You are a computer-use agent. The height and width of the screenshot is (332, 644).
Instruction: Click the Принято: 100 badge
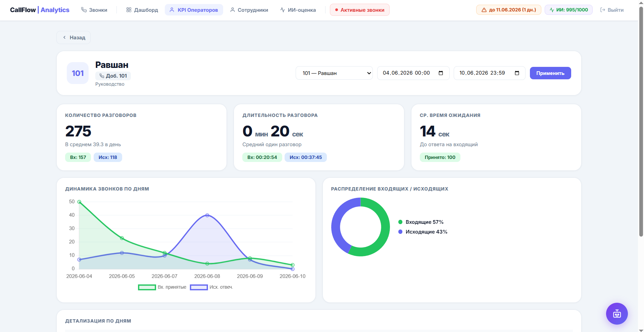click(x=440, y=157)
